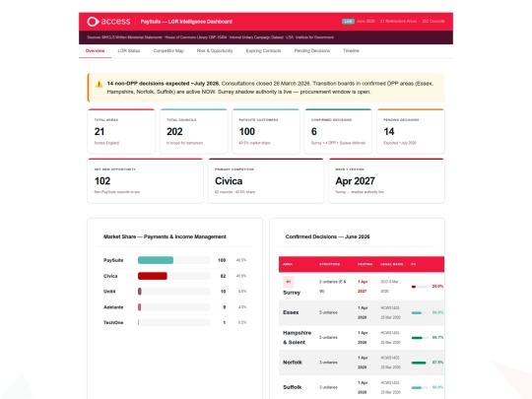Click the Vesting column header

[365, 264]
